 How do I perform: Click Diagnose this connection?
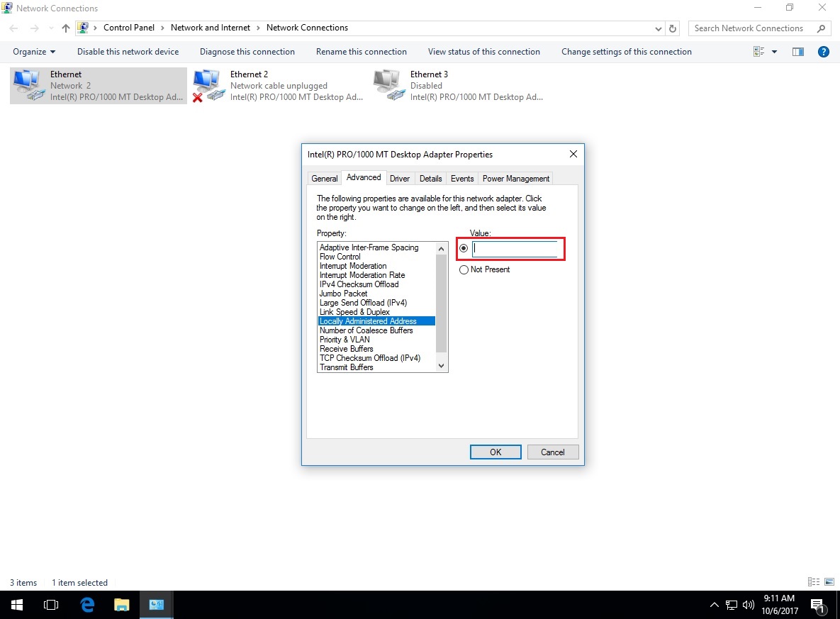coord(247,52)
